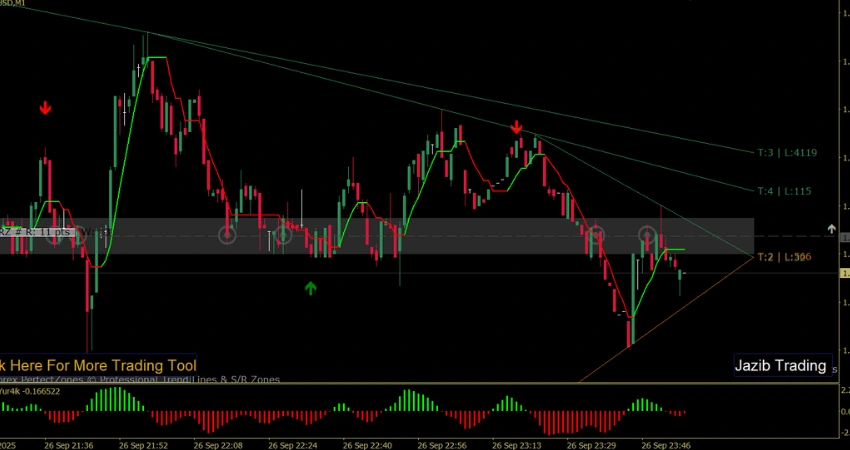Open the 'Click Here For More Trading Tool' link
Viewport: 850px width, 450px height.
coord(98,365)
